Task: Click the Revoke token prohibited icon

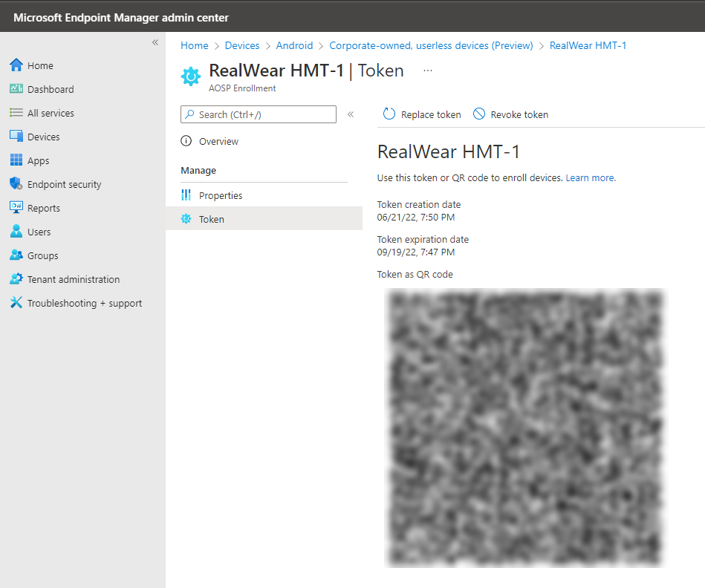Action: click(479, 114)
